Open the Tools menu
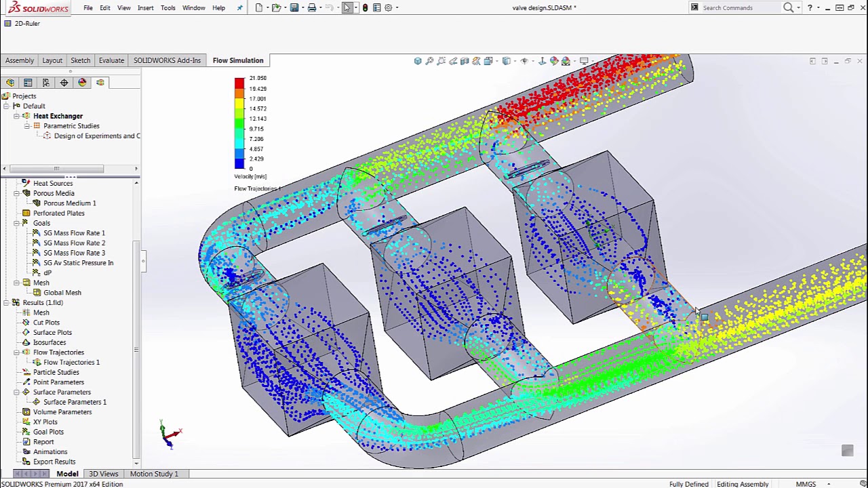Screen dimensions: 868x488 (167, 7)
